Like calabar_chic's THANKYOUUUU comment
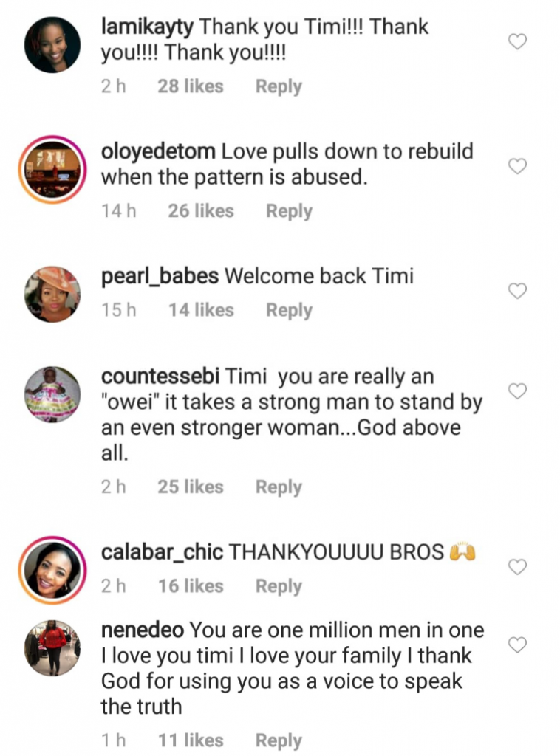 (x=518, y=566)
